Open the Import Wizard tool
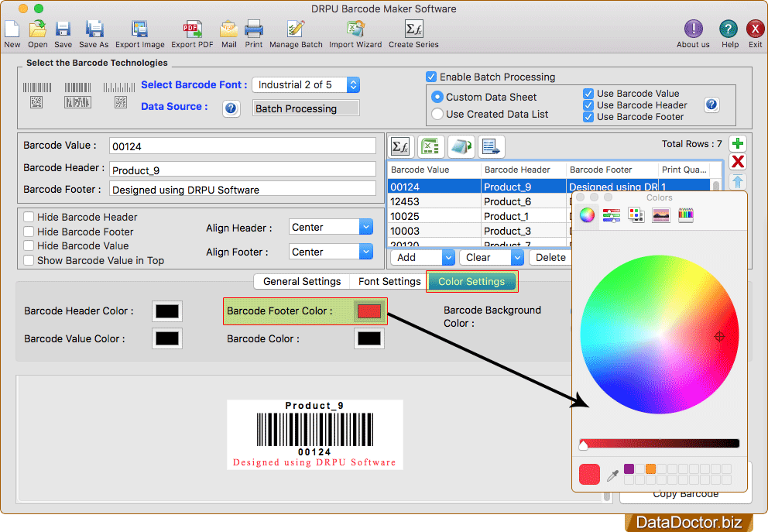The image size is (768, 532). click(355, 29)
